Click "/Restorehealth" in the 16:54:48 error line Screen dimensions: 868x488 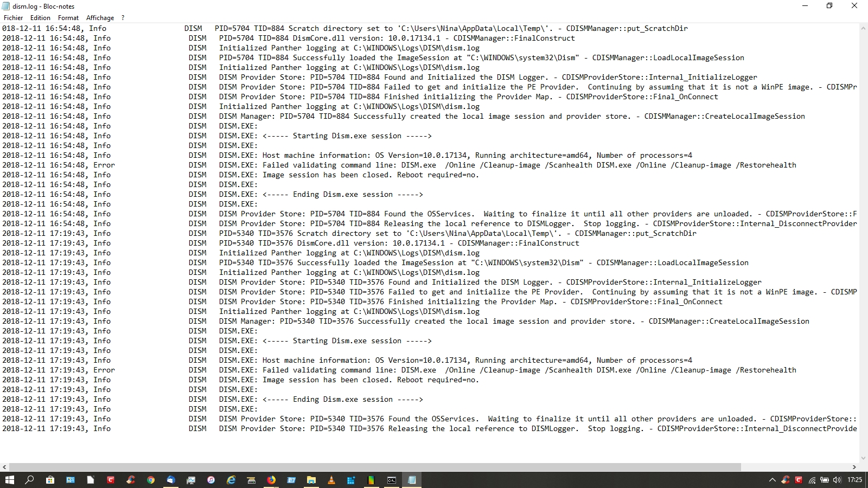(x=766, y=165)
